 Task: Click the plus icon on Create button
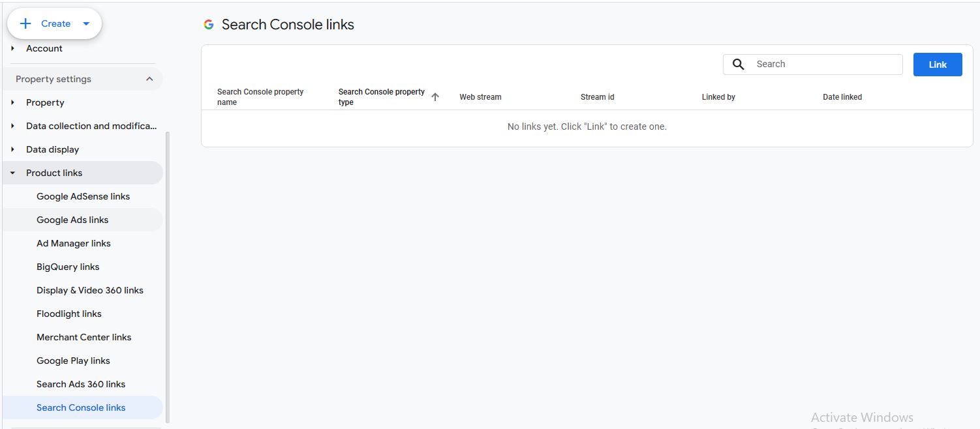pyautogui.click(x=25, y=24)
